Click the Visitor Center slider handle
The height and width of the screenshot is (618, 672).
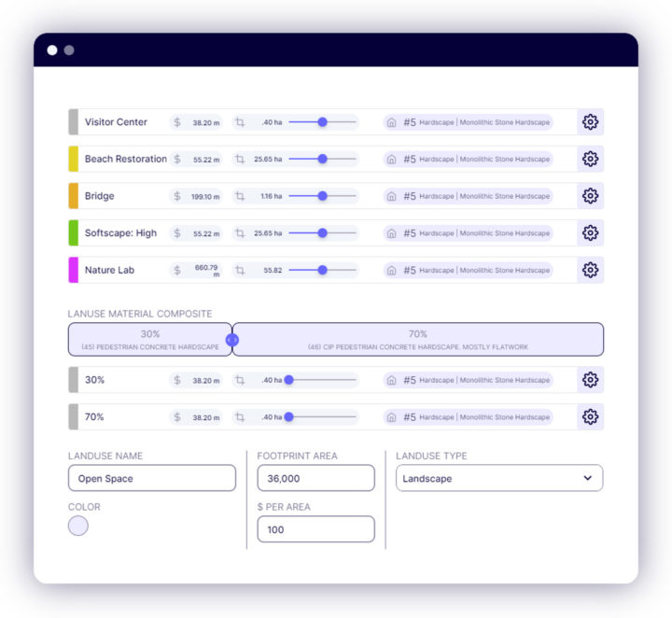pos(322,122)
